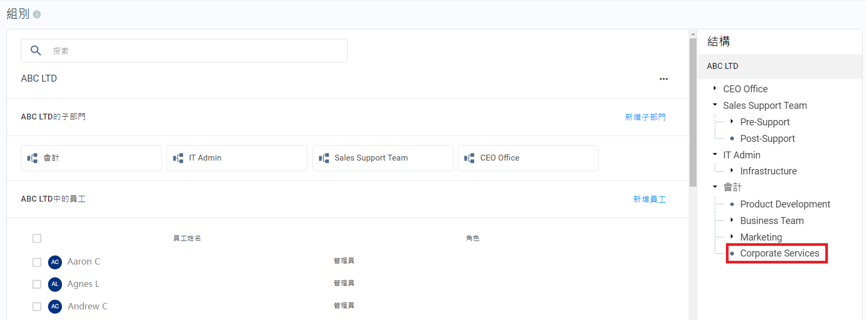Click the org icon on Sales Support Team card

[x=324, y=158]
